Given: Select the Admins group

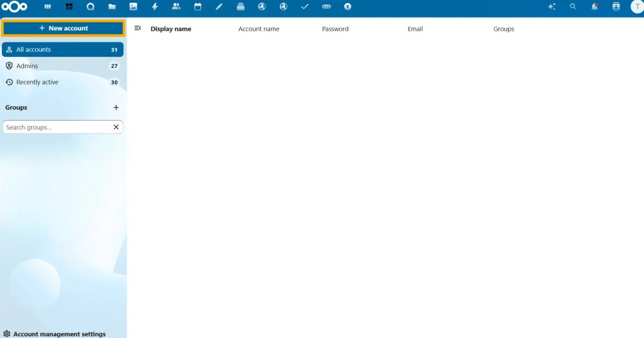Looking at the screenshot, I should (x=63, y=66).
